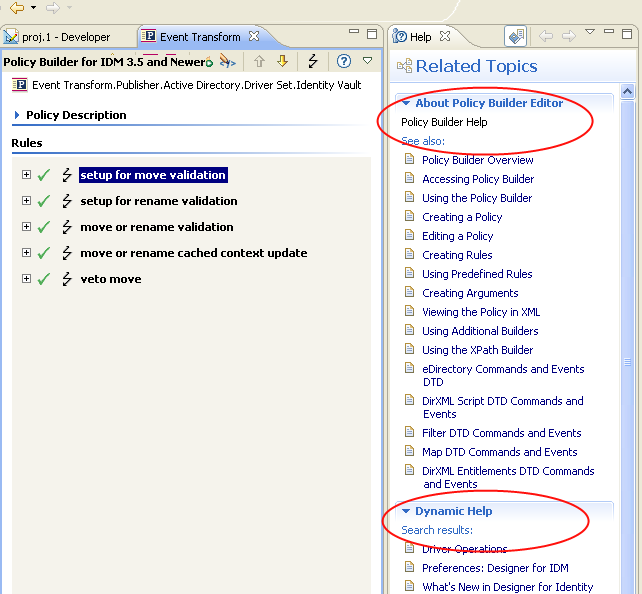Open the Editing a Policy help link

[458, 236]
